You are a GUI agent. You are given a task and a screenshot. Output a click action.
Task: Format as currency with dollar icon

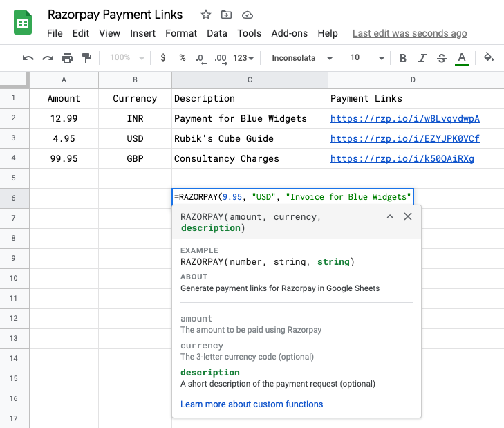pyautogui.click(x=163, y=58)
